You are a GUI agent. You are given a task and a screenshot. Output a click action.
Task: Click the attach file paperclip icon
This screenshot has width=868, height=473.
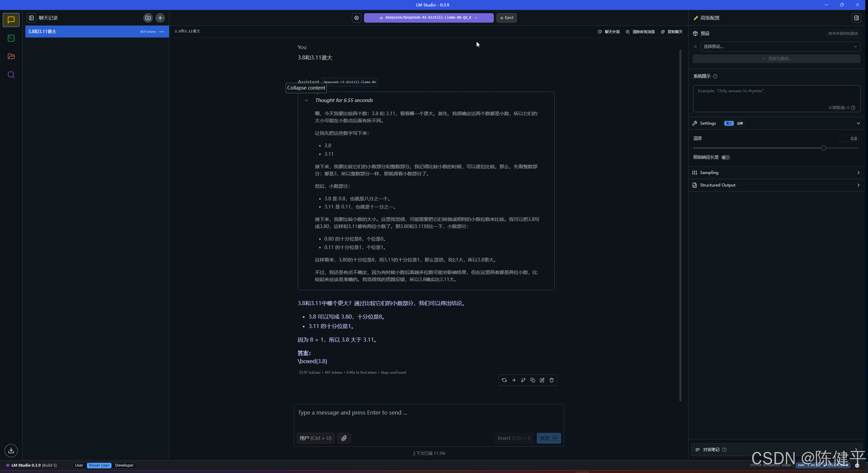(344, 438)
